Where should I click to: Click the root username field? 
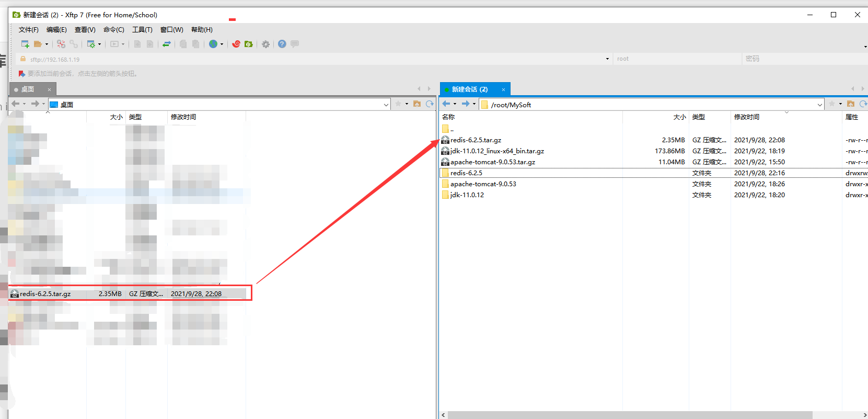[677, 59]
